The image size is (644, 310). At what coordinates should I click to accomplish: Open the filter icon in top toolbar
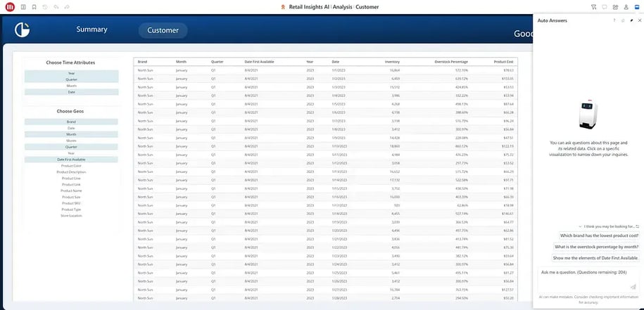[594, 7]
